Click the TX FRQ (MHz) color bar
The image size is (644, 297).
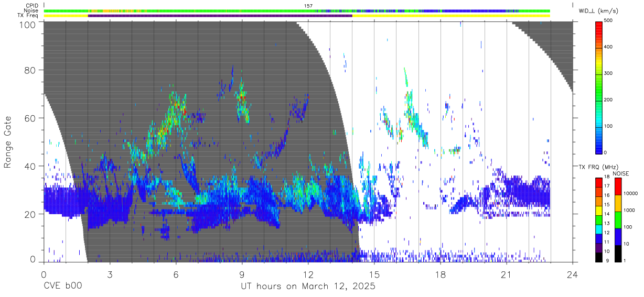(x=600, y=219)
